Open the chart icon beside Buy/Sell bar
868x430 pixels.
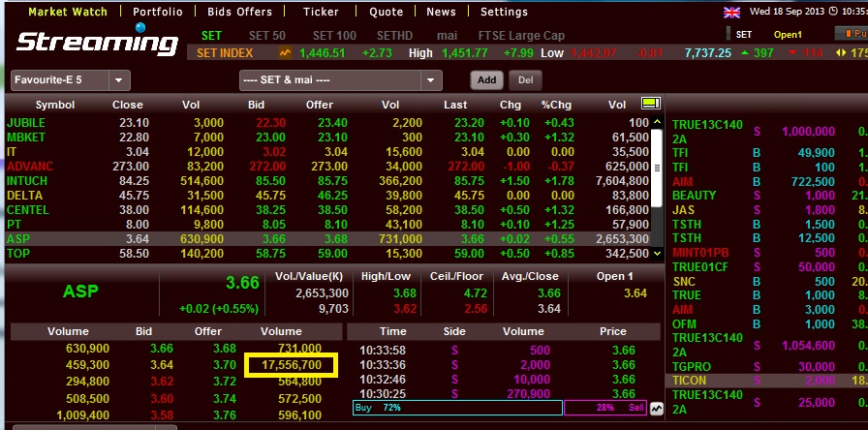[656, 409]
